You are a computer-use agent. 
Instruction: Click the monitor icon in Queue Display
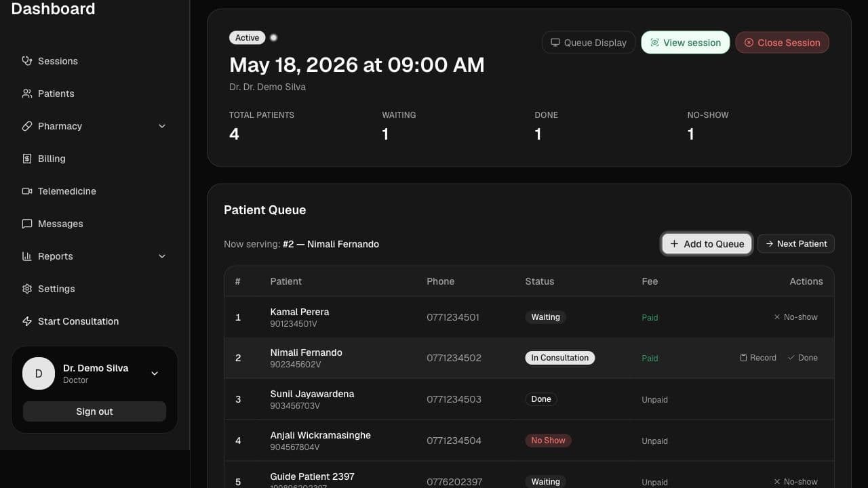coord(555,43)
